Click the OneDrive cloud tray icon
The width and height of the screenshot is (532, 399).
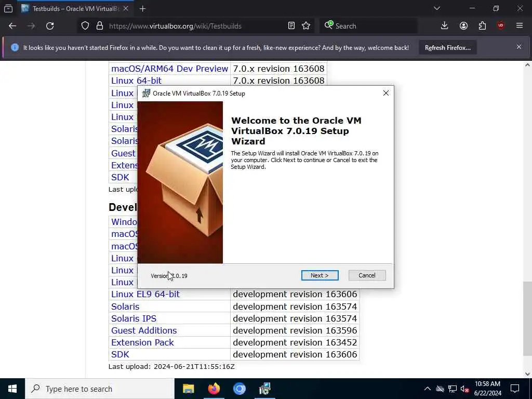[440, 389]
